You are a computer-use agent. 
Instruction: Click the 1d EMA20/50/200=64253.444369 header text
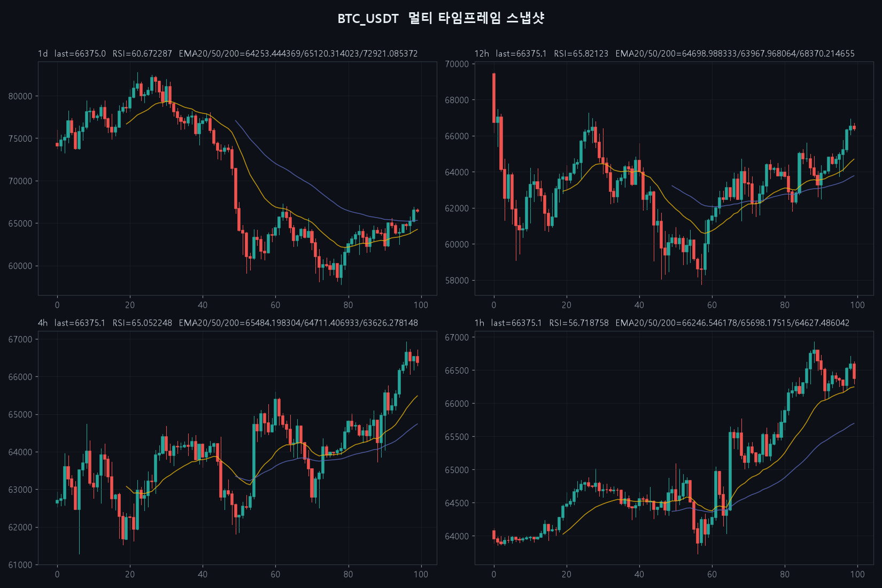[298, 53]
